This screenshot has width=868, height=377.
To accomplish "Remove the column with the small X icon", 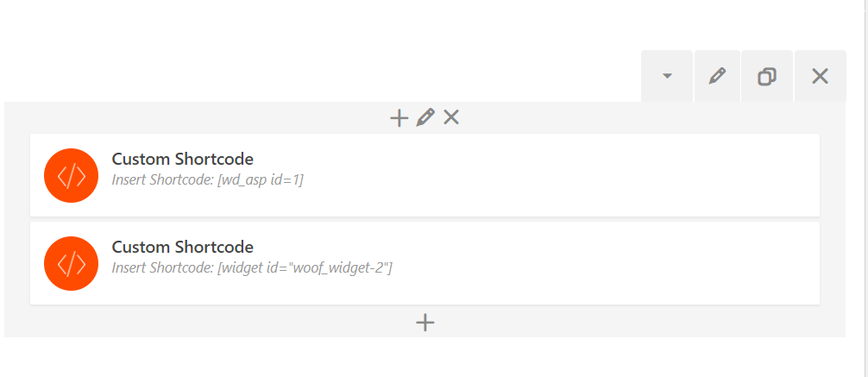I will click(x=450, y=117).
